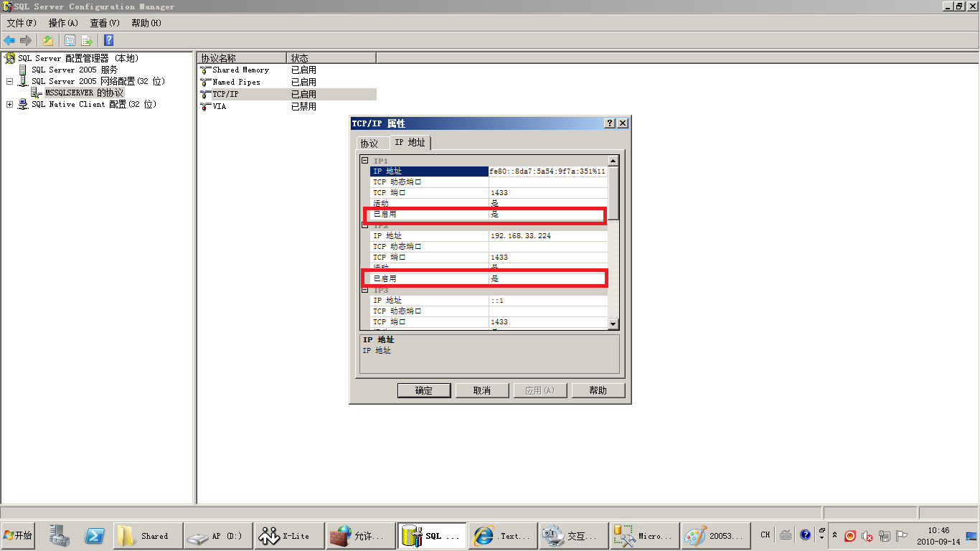Open the 查看(V) menu
Image resolution: width=980 pixels, height=551 pixels.
click(x=105, y=23)
